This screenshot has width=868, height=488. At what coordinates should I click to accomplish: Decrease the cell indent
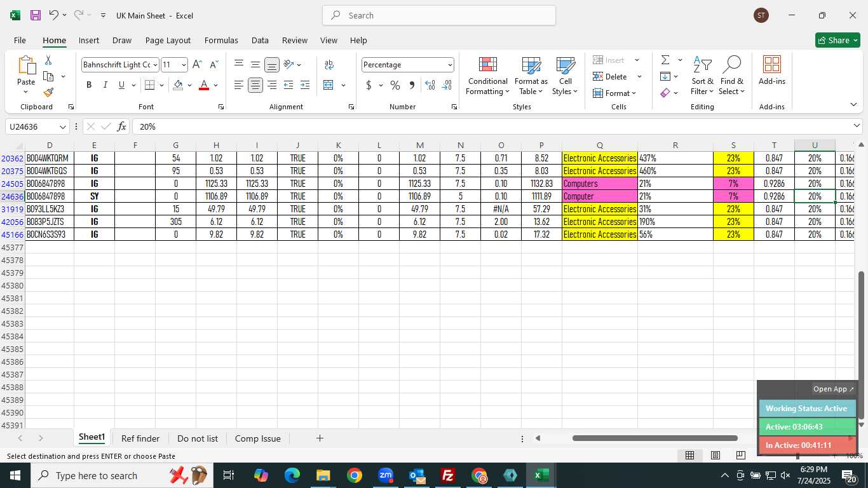(288, 85)
